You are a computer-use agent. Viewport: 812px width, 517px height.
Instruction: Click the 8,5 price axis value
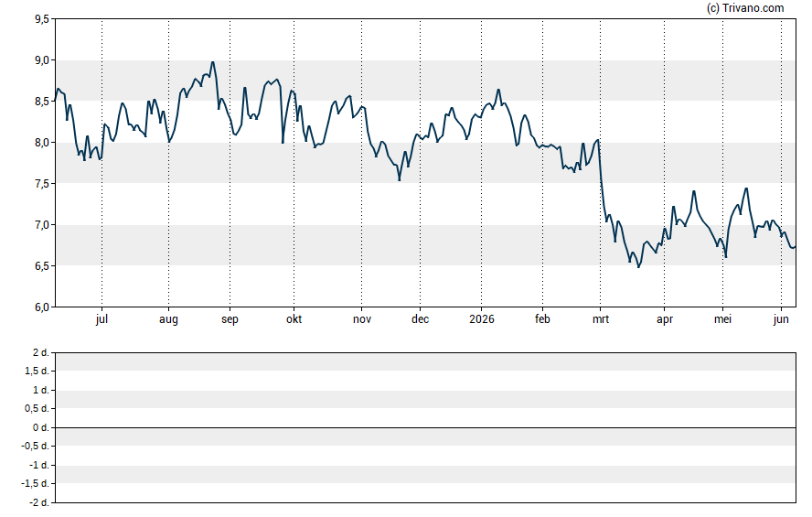point(42,102)
